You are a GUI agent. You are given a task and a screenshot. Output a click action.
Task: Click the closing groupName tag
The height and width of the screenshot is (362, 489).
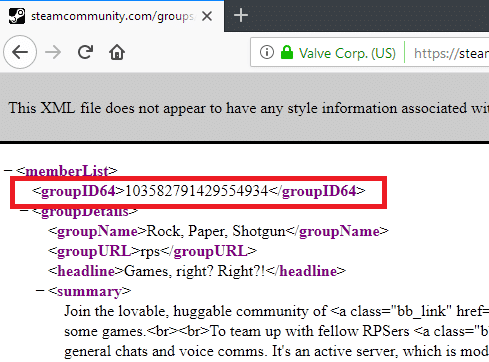point(337,231)
